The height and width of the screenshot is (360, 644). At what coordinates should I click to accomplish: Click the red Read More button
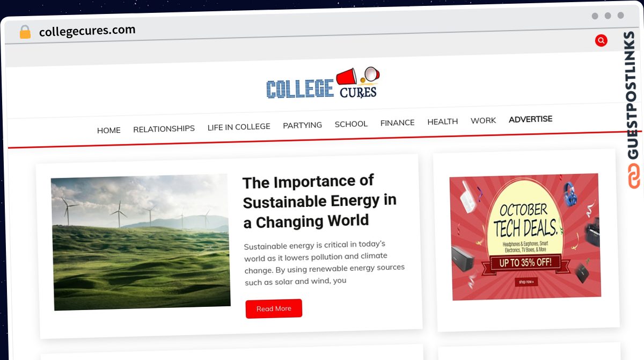coord(274,308)
